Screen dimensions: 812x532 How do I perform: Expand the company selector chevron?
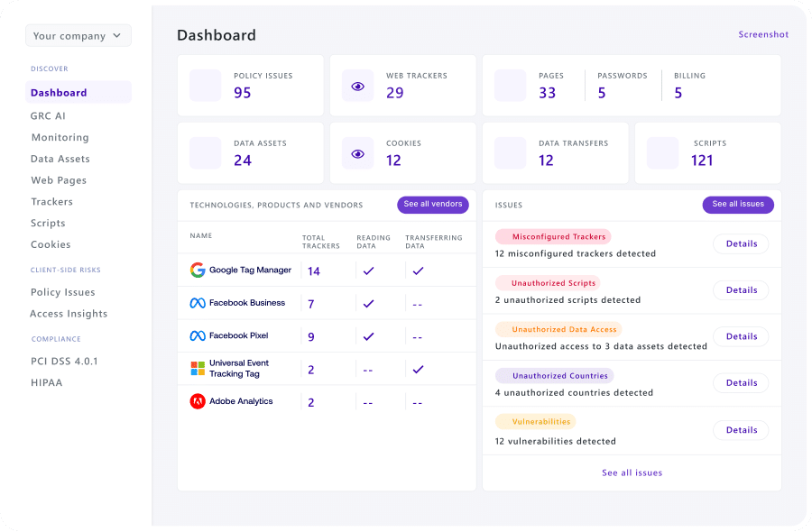115,35
